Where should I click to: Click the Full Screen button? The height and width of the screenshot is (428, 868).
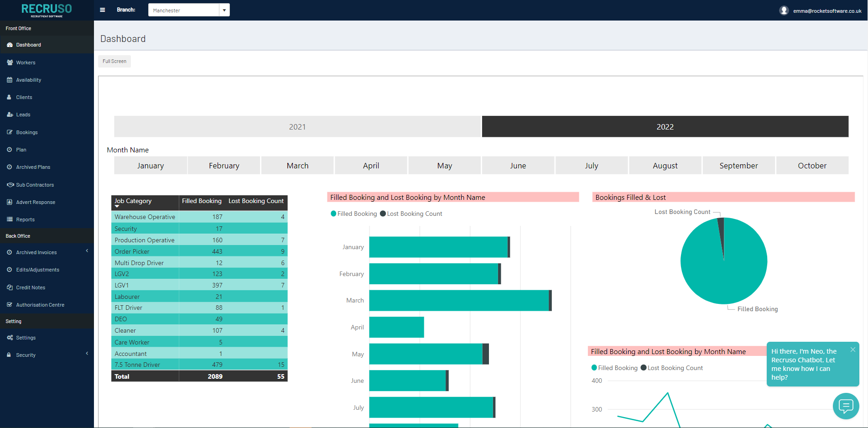114,61
